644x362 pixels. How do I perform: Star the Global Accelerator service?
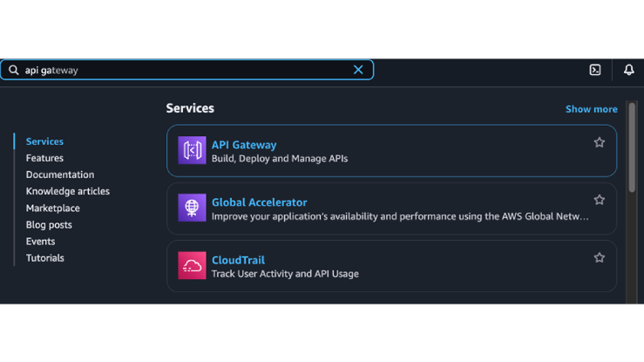click(599, 200)
